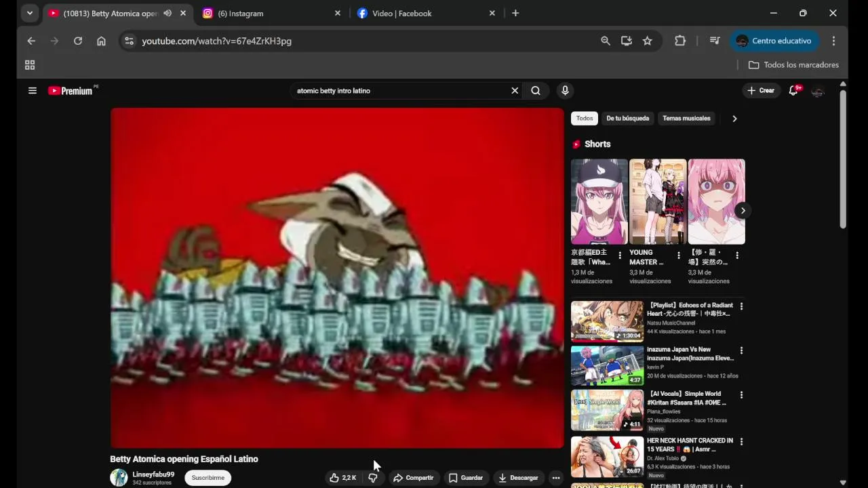
Task: Open the pink-haired cap girl short
Action: 599,201
